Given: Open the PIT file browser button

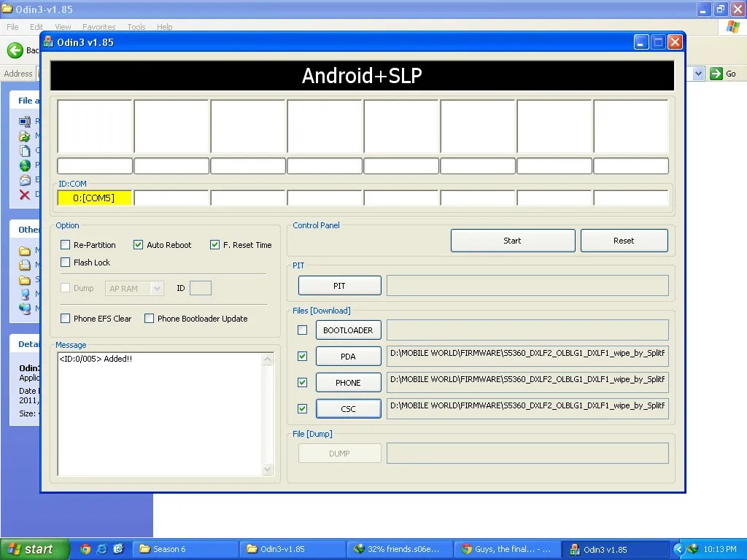Looking at the screenshot, I should click(x=340, y=286).
